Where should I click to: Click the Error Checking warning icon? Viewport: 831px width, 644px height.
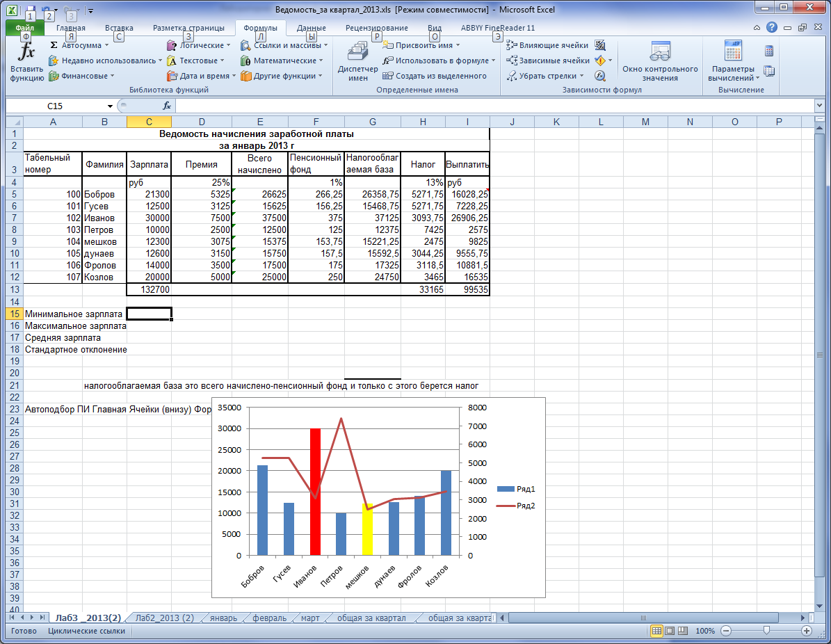[600, 61]
